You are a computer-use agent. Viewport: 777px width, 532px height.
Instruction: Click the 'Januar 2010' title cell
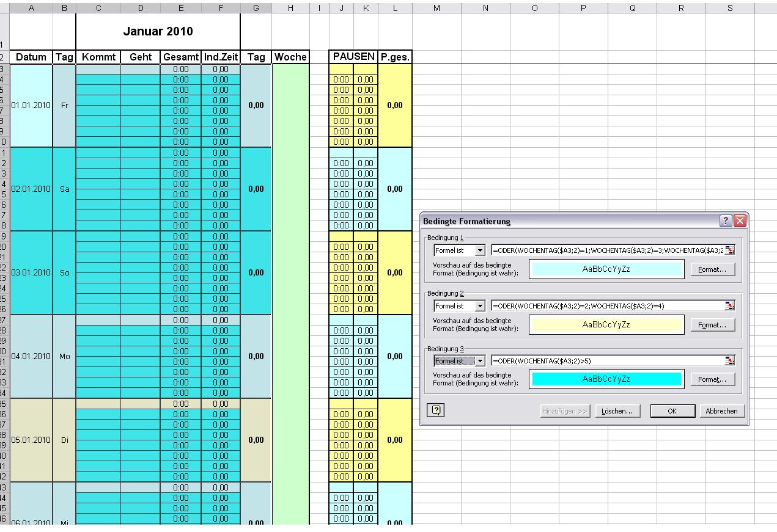(x=158, y=31)
